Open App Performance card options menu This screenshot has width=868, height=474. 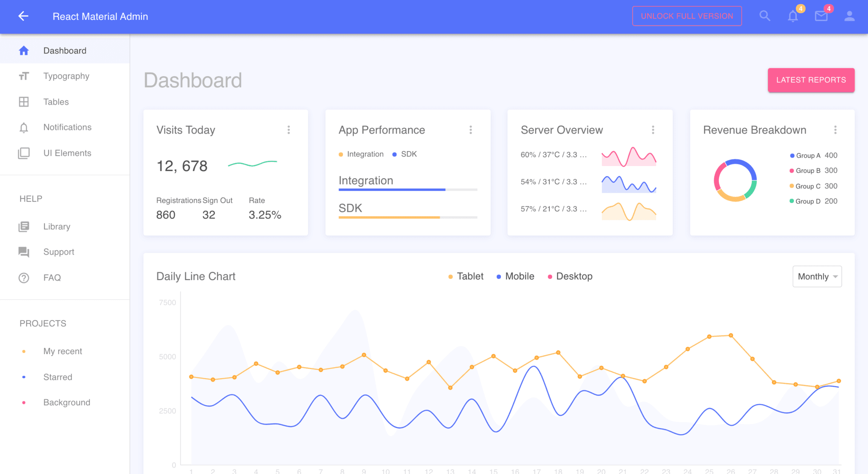(x=470, y=130)
